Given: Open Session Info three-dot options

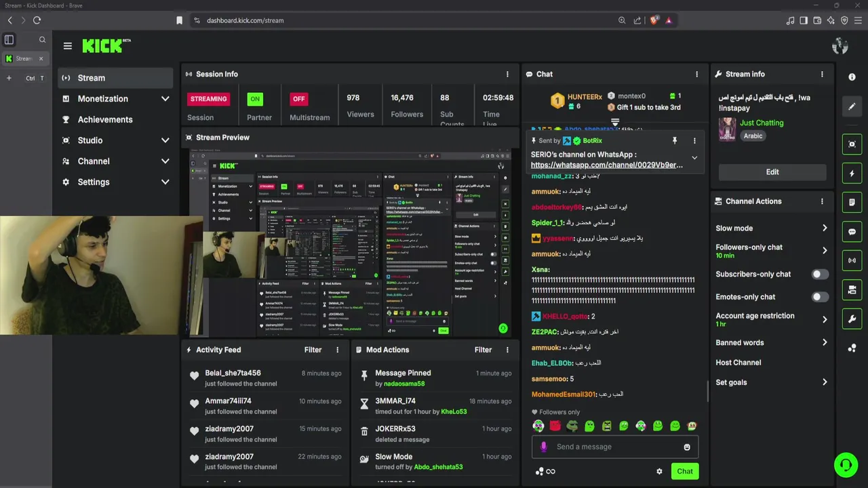Looking at the screenshot, I should (x=507, y=74).
